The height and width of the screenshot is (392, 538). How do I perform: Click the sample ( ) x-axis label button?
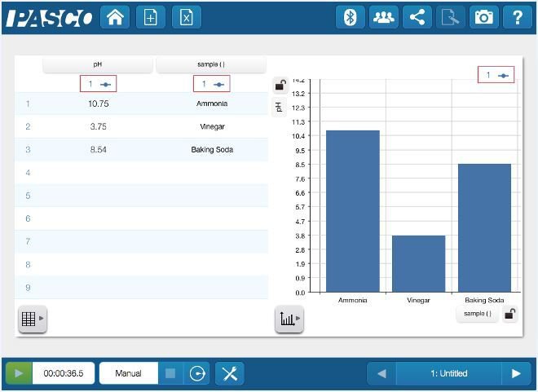point(477,314)
